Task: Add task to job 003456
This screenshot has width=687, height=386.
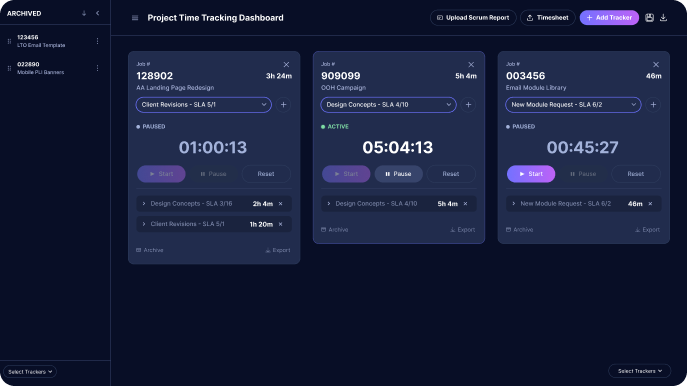Action: click(x=653, y=105)
